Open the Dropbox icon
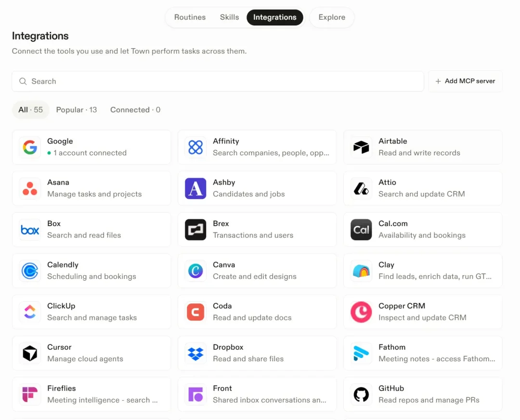This screenshot has width=520, height=420. pyautogui.click(x=195, y=353)
